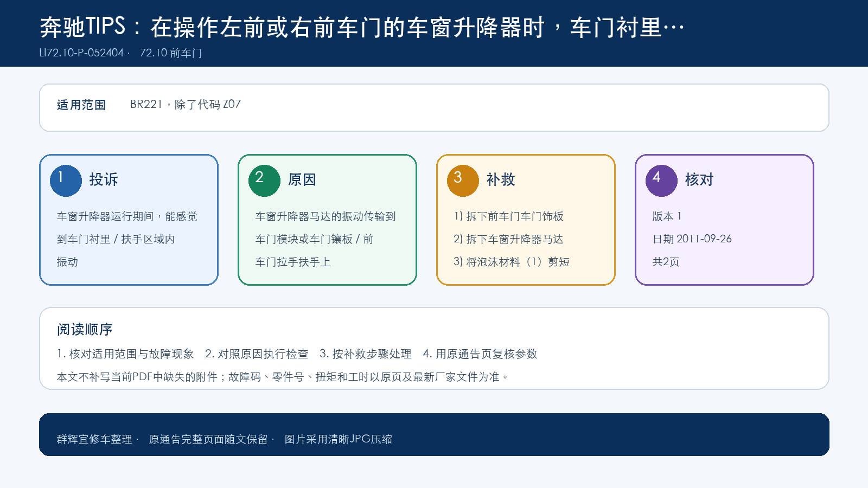Click the page title starting with 奔驰TIPS

click(x=362, y=27)
